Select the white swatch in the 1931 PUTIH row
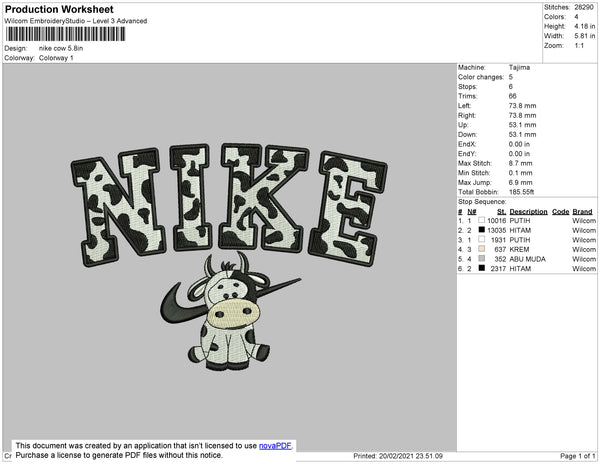Image resolution: width=600 pixels, height=464 pixels. tap(481, 239)
